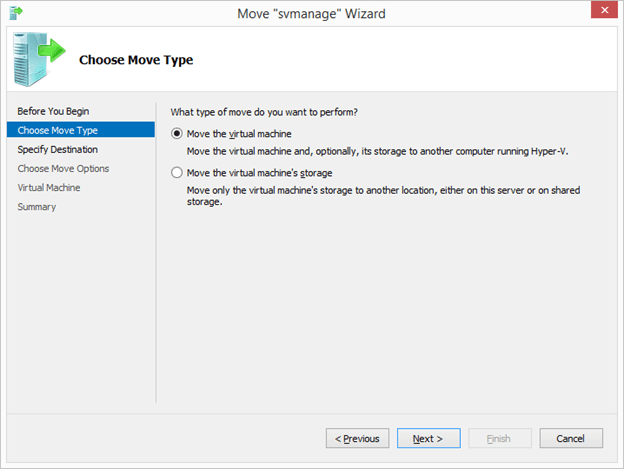Choose the "Move the virtual machine's storage" option

coord(178,173)
